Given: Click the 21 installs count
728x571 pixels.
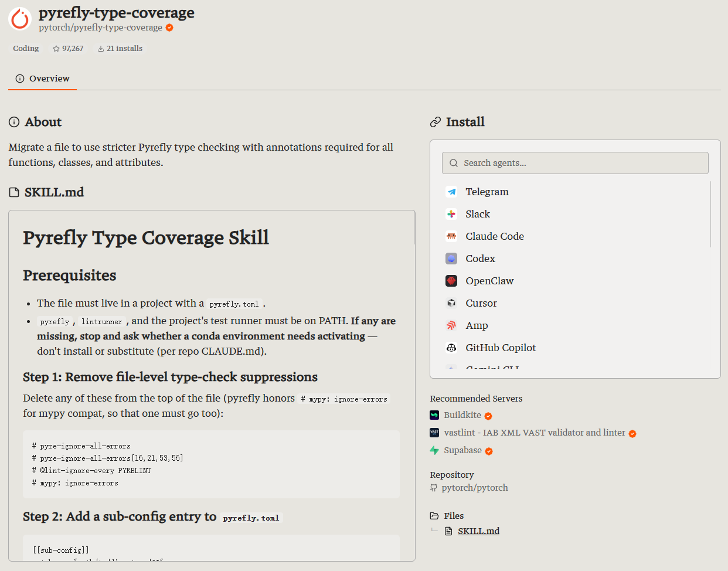Looking at the screenshot, I should click(124, 49).
